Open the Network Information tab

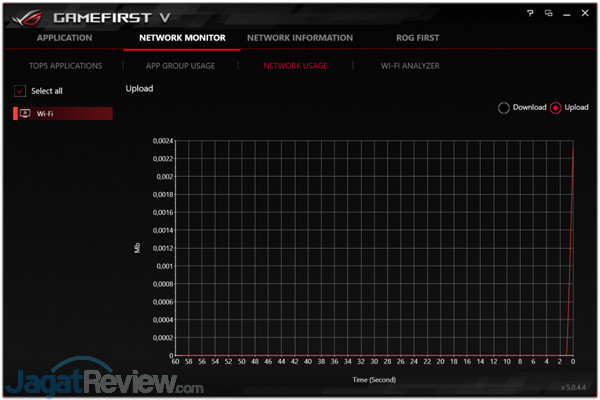(300, 38)
